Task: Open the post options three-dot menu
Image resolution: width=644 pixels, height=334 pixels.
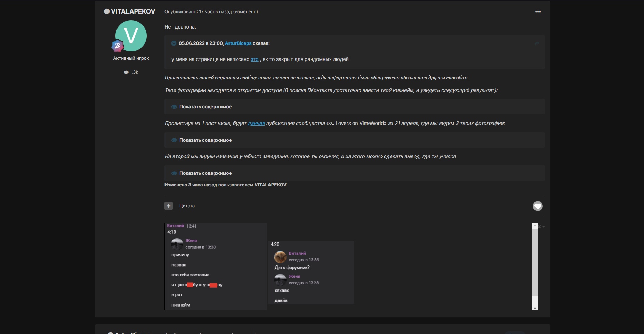Action: (x=538, y=11)
